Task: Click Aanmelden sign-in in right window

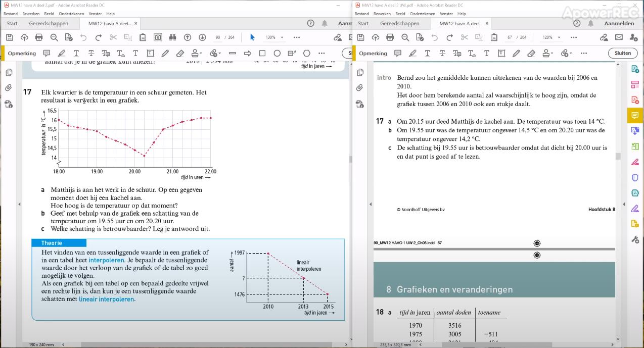Action: 619,23
